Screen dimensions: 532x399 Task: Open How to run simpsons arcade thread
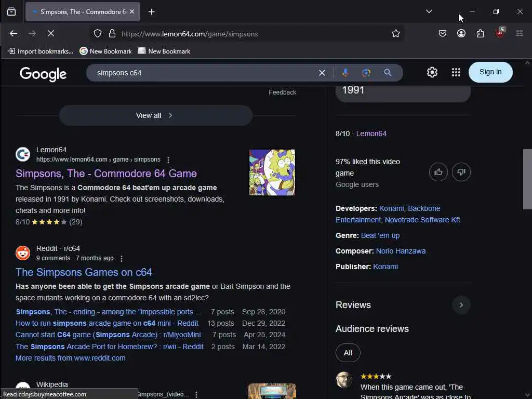pos(107,323)
